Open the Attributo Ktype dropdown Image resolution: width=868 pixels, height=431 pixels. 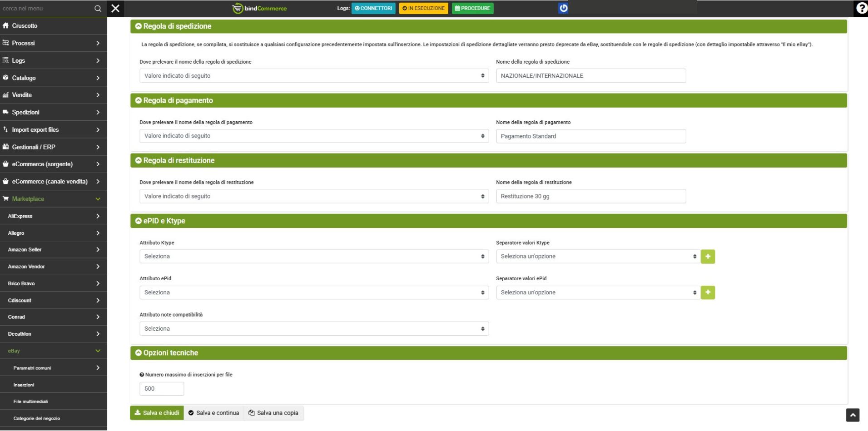tap(314, 257)
